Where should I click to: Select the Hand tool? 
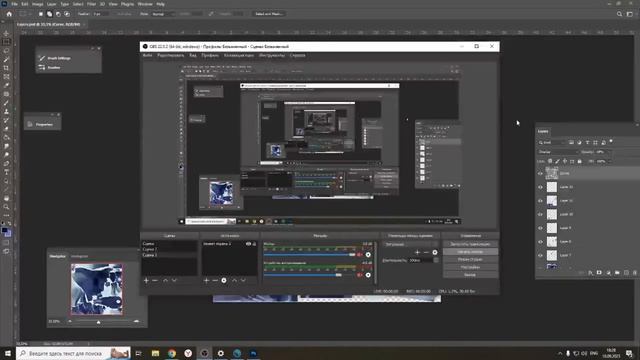click(6, 198)
